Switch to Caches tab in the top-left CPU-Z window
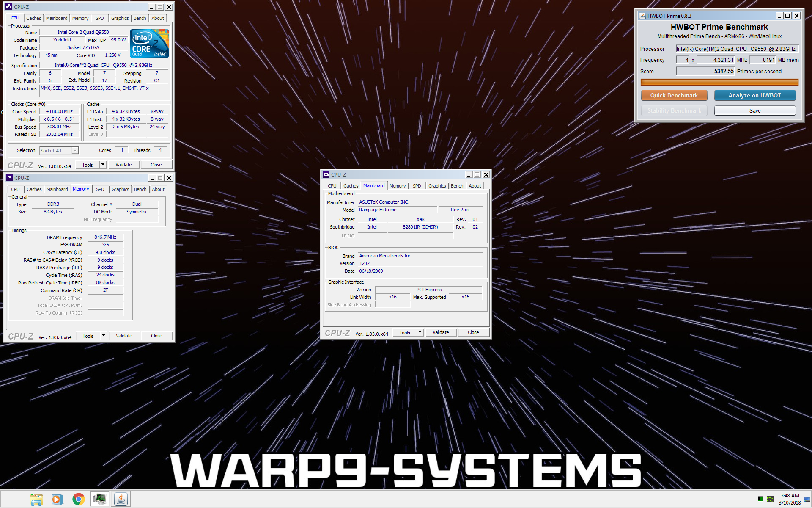 coord(34,18)
